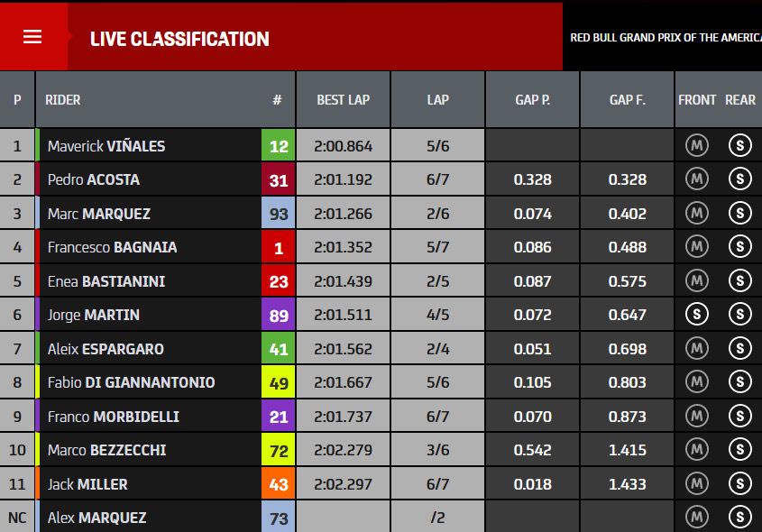This screenshot has width=762, height=532.
Task: Click Enea Bastianini's best lap 2:01.439
Action: (x=343, y=281)
